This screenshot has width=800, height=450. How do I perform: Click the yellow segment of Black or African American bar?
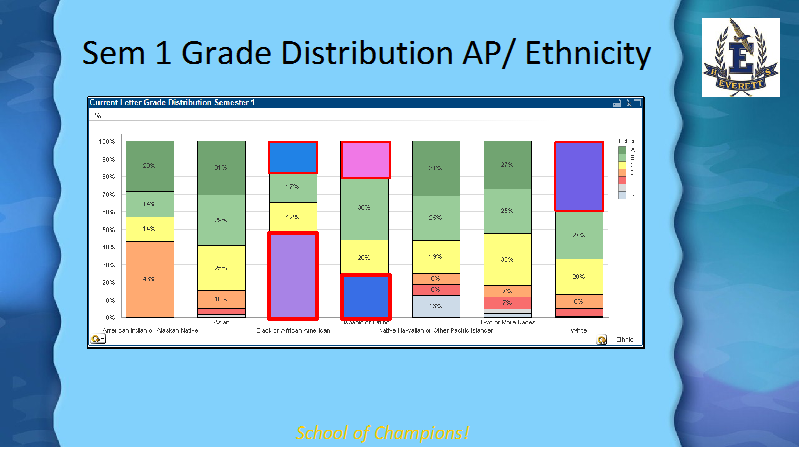293,217
